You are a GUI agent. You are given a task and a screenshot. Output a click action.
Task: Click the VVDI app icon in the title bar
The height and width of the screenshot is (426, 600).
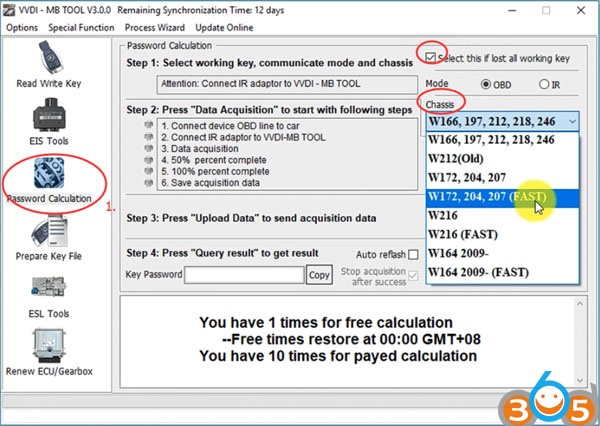[8, 10]
